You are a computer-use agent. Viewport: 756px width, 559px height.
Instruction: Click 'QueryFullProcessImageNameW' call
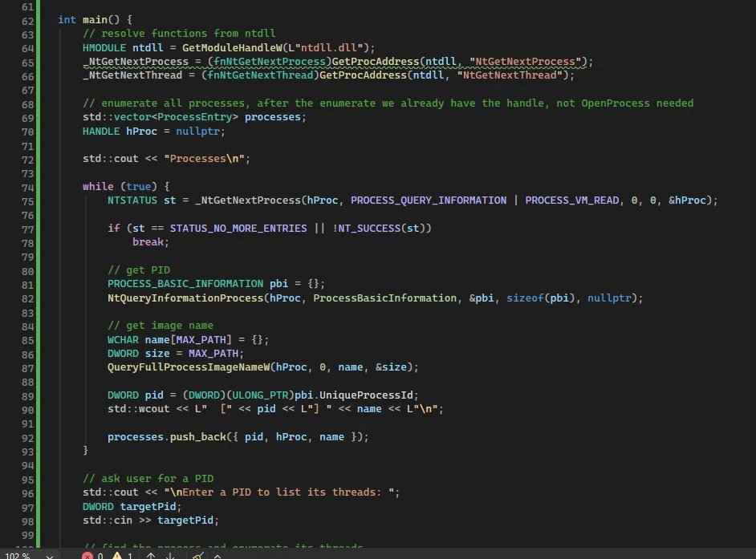[x=189, y=367]
